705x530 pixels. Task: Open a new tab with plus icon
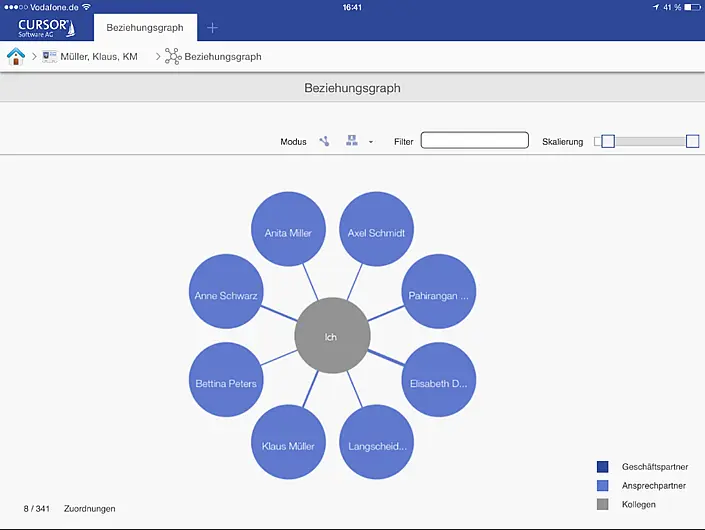tap(212, 28)
